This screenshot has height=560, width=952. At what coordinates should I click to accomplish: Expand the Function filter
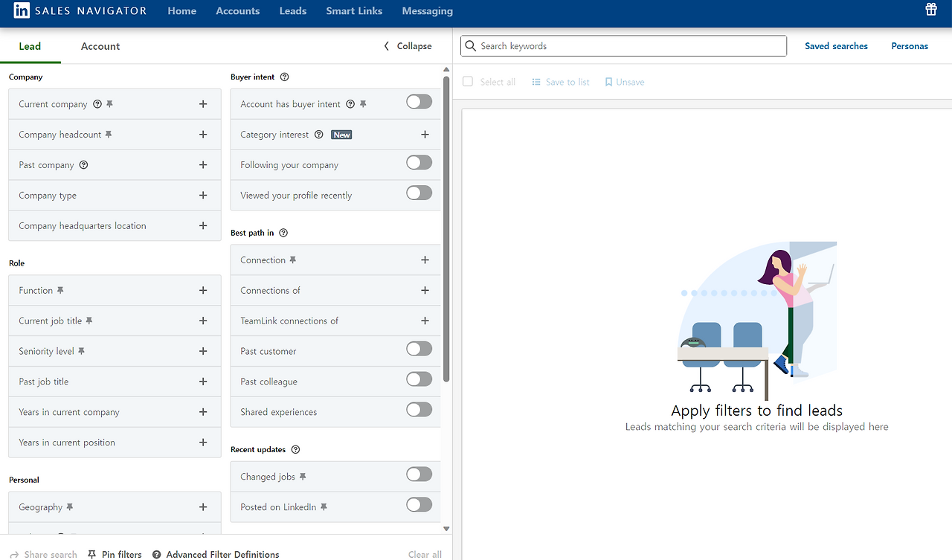point(203,290)
